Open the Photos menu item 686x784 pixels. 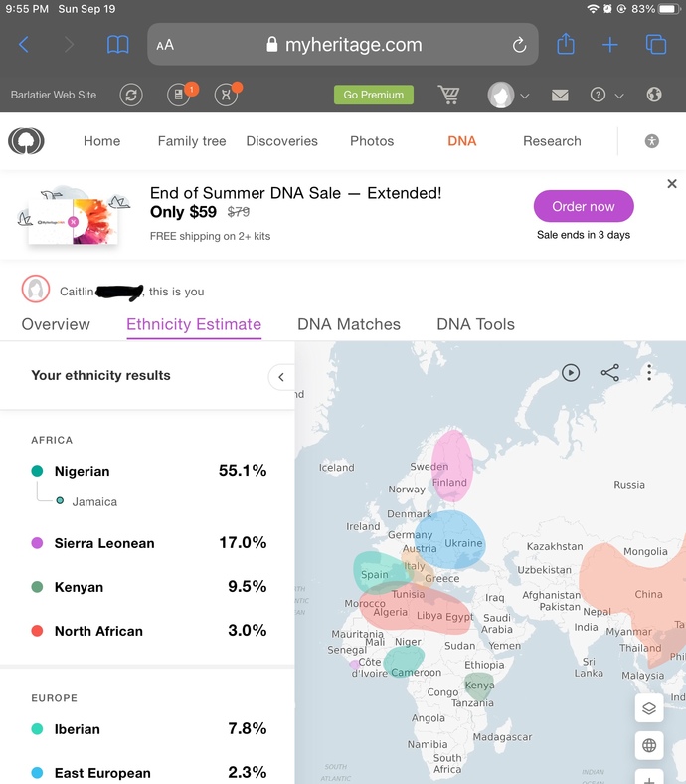pos(372,141)
